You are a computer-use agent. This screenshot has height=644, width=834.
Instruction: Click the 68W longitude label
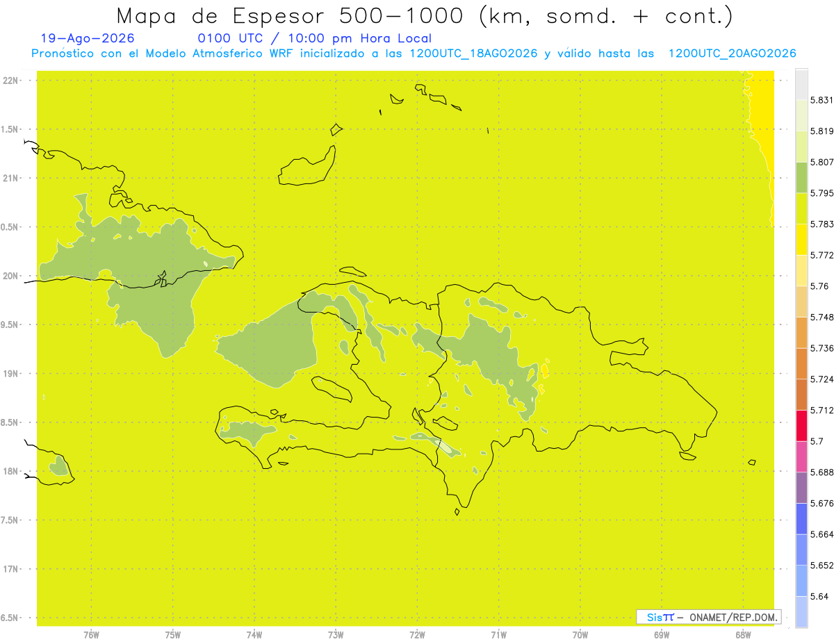[x=743, y=634]
